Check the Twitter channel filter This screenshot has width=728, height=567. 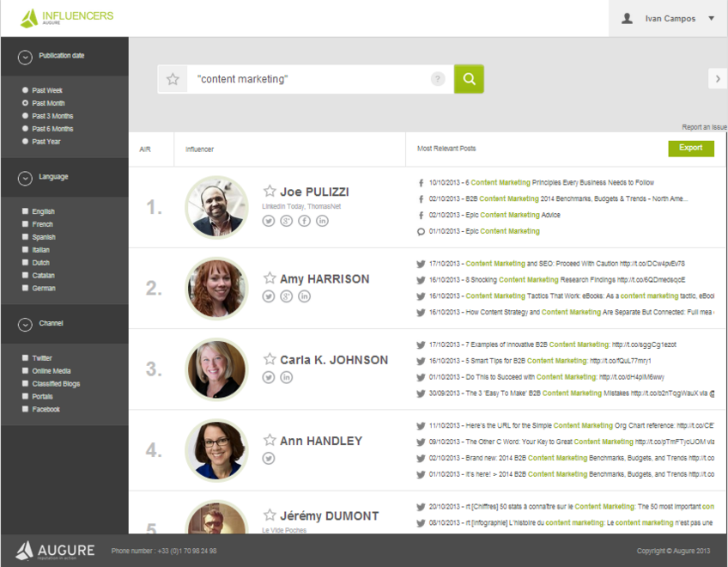26,358
